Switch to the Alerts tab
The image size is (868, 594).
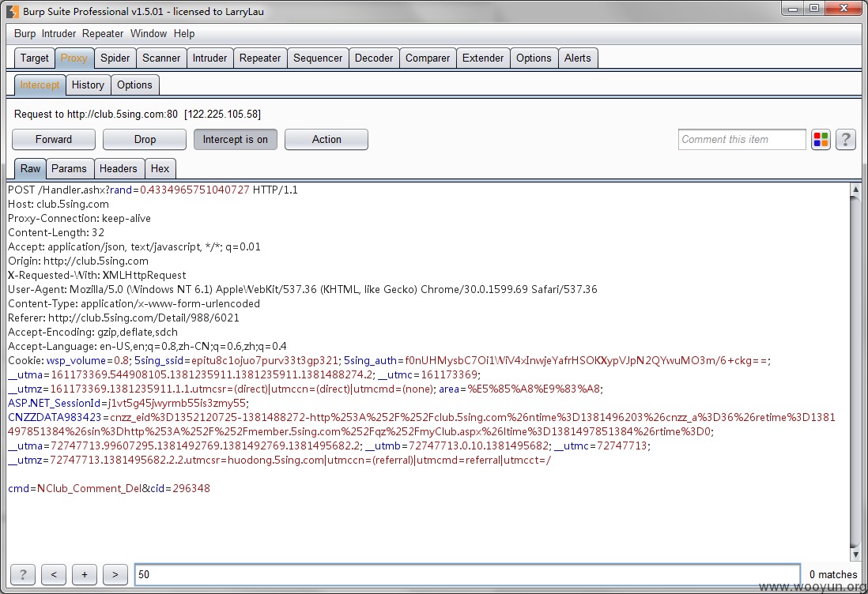click(x=577, y=58)
